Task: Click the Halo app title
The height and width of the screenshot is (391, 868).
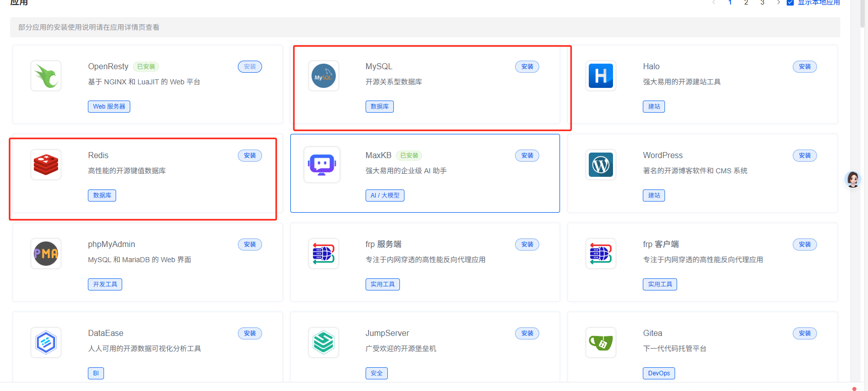Action: coord(651,67)
